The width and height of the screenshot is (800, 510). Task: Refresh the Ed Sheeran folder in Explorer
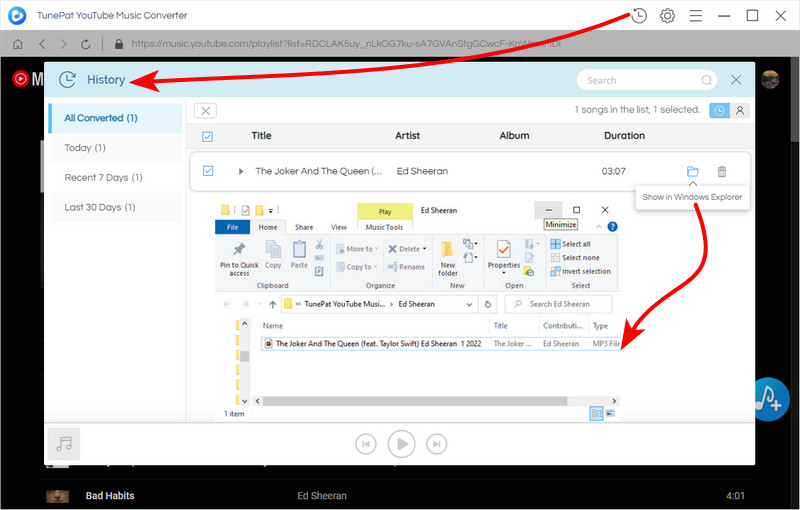pyautogui.click(x=488, y=304)
